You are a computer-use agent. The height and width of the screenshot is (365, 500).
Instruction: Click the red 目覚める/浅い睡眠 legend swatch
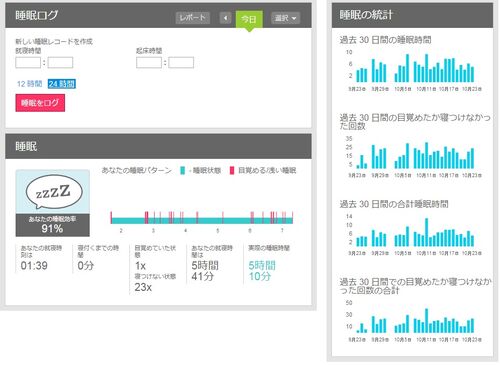pyautogui.click(x=232, y=170)
